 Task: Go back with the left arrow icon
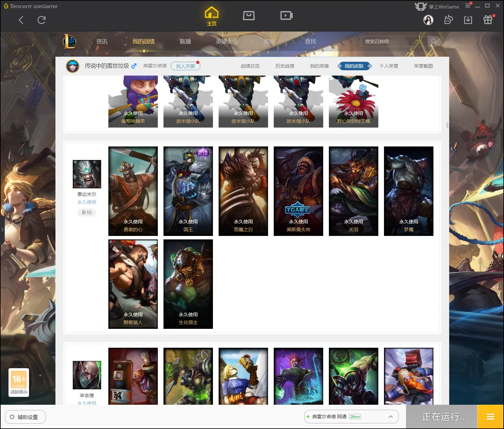click(21, 20)
